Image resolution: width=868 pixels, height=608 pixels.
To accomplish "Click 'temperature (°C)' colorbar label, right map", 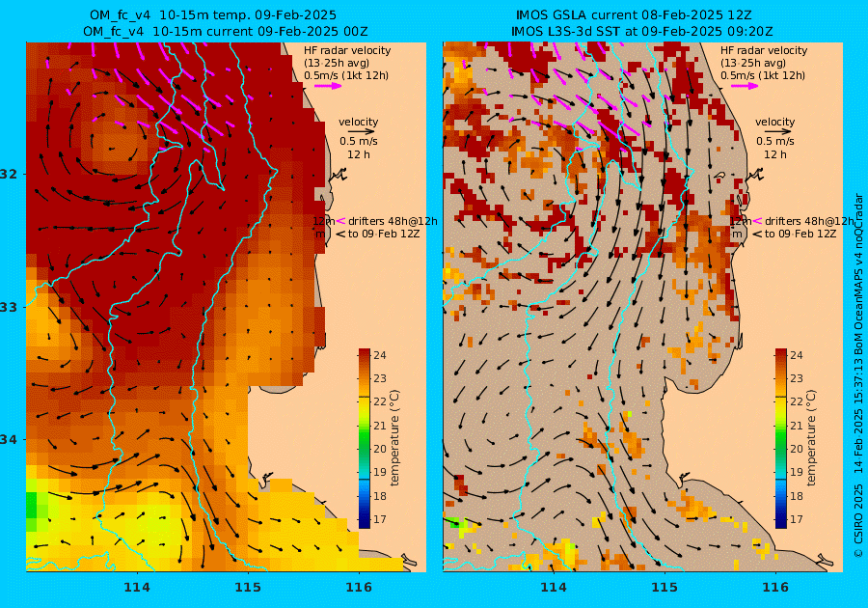I will click(x=811, y=438).
